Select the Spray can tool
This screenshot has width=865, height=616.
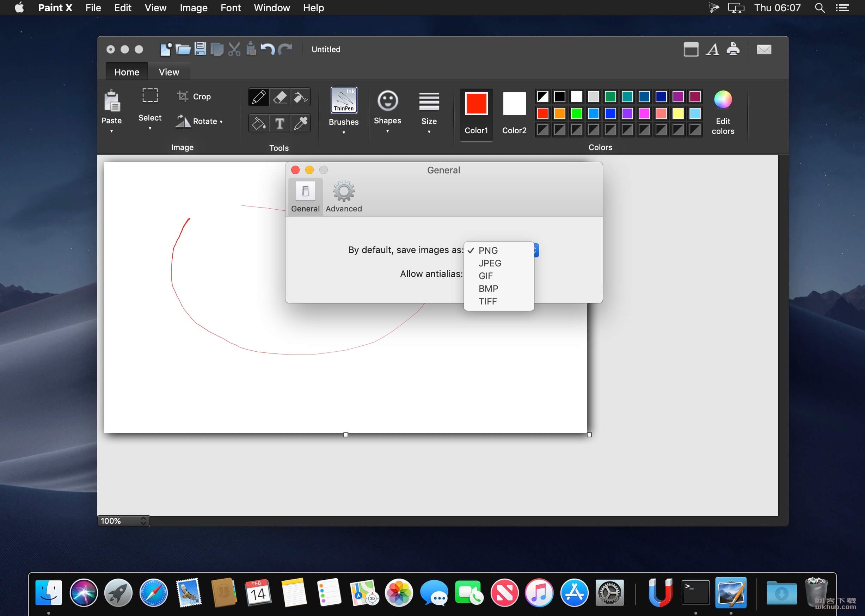click(300, 97)
